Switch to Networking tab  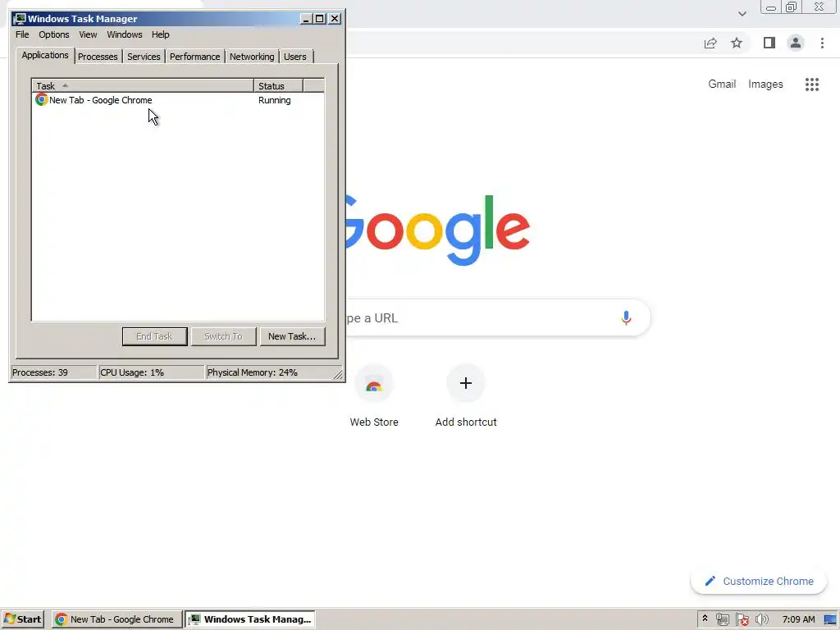point(252,57)
